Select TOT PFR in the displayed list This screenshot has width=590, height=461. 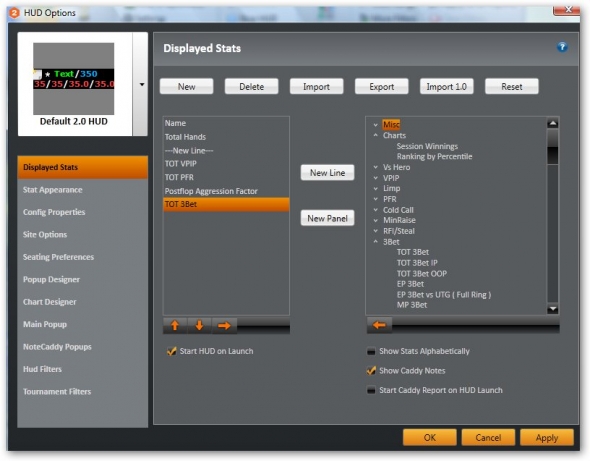(226, 177)
